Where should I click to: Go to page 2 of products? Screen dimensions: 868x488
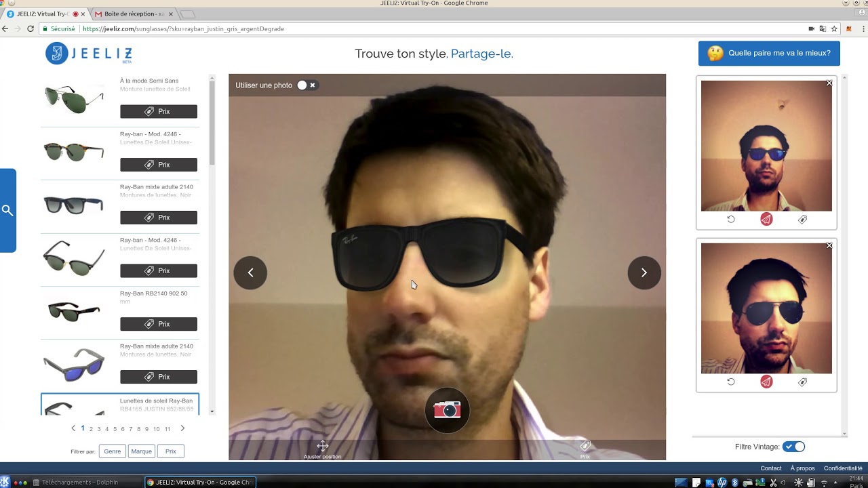(x=91, y=429)
